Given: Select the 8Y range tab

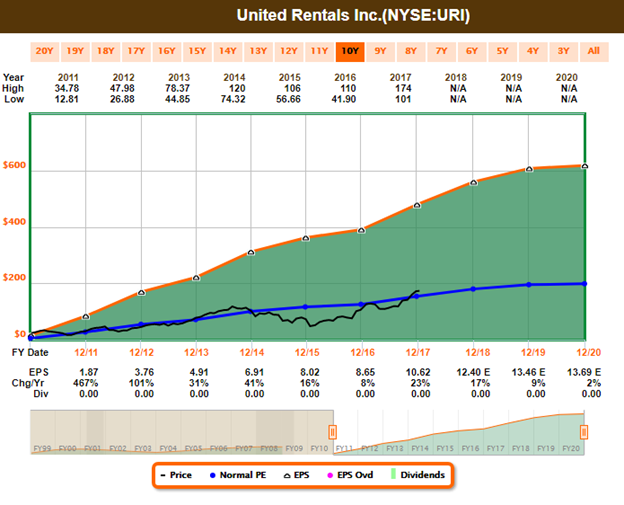Looking at the screenshot, I should (x=411, y=51).
